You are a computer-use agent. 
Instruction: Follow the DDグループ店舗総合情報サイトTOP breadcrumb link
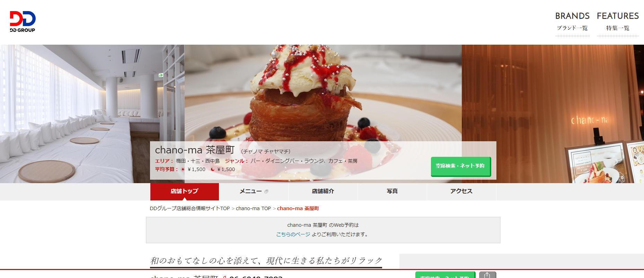[190, 208]
